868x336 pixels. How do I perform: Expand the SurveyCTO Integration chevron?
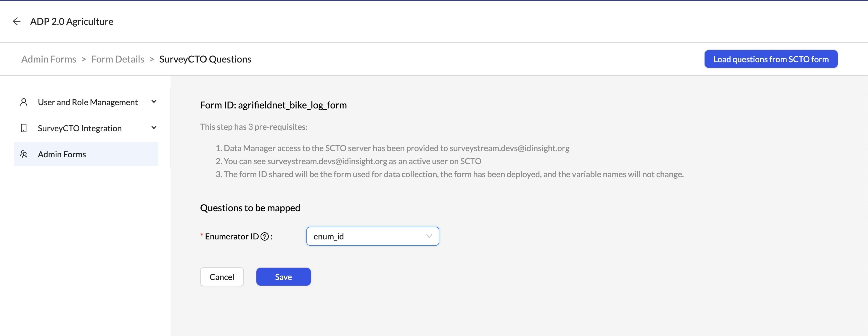click(154, 127)
